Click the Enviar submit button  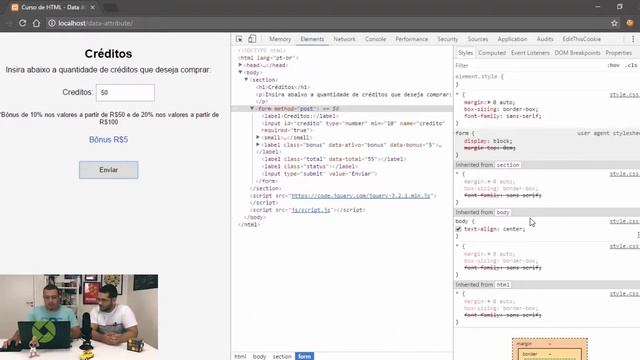(109, 170)
